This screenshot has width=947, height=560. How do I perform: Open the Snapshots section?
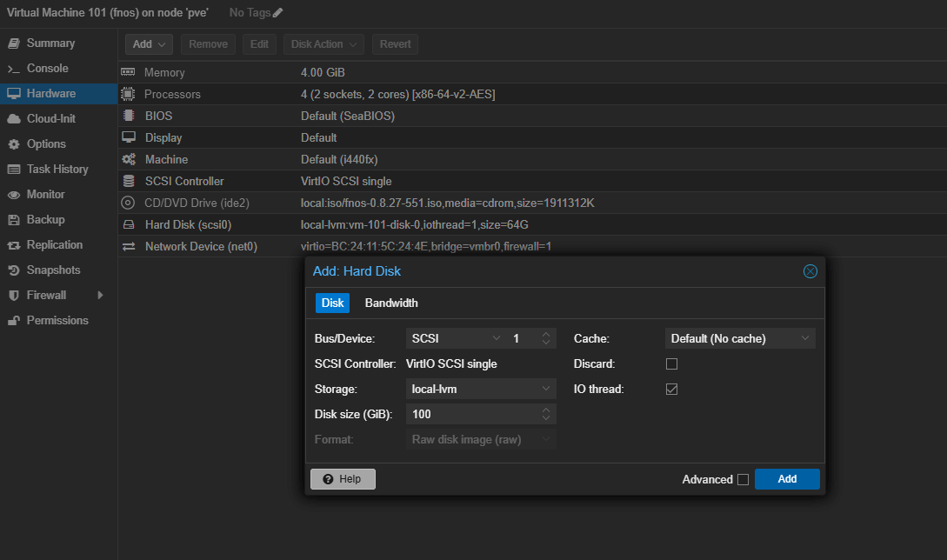53,270
